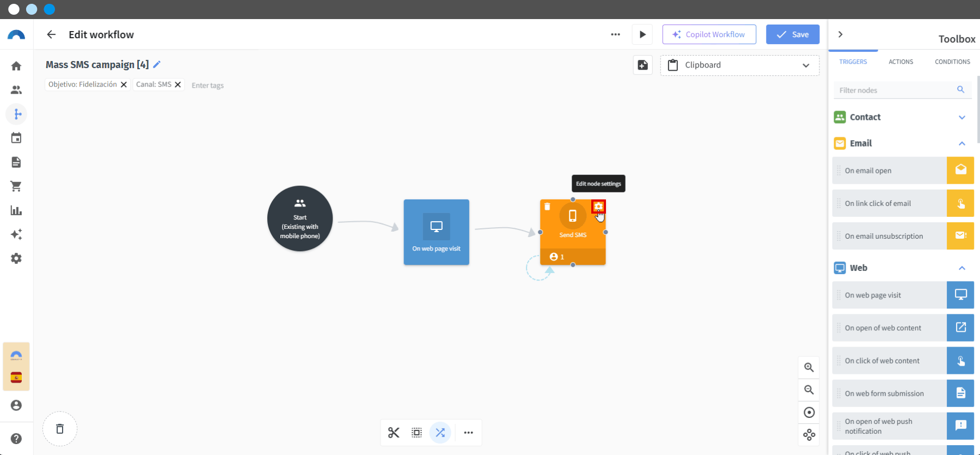Open the Clipboard dropdown

click(739, 65)
